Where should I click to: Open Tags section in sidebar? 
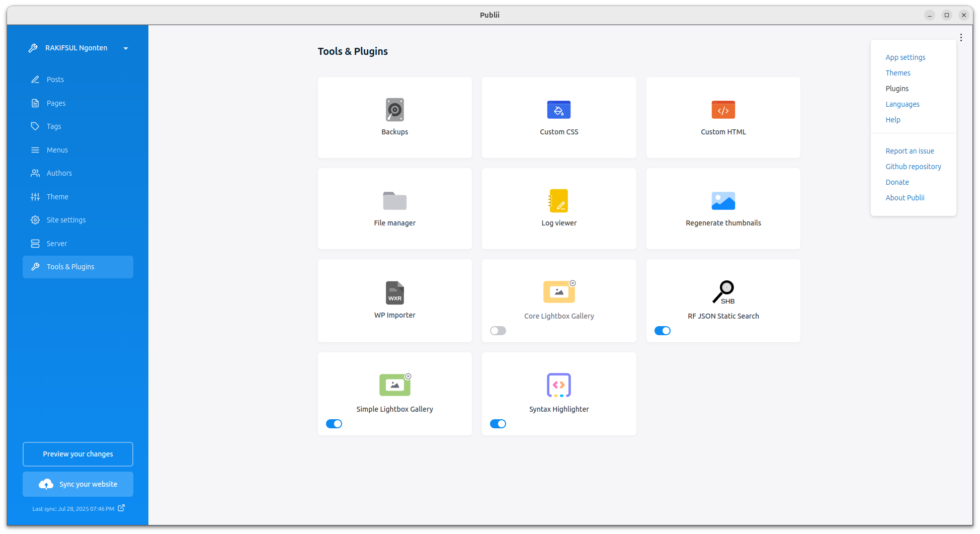click(x=78, y=126)
